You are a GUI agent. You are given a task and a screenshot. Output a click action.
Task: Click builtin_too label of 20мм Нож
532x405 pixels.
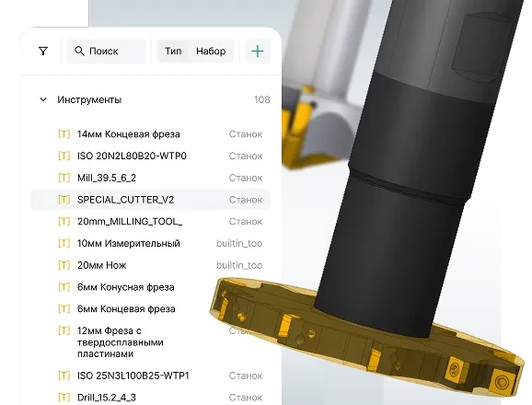click(x=239, y=265)
